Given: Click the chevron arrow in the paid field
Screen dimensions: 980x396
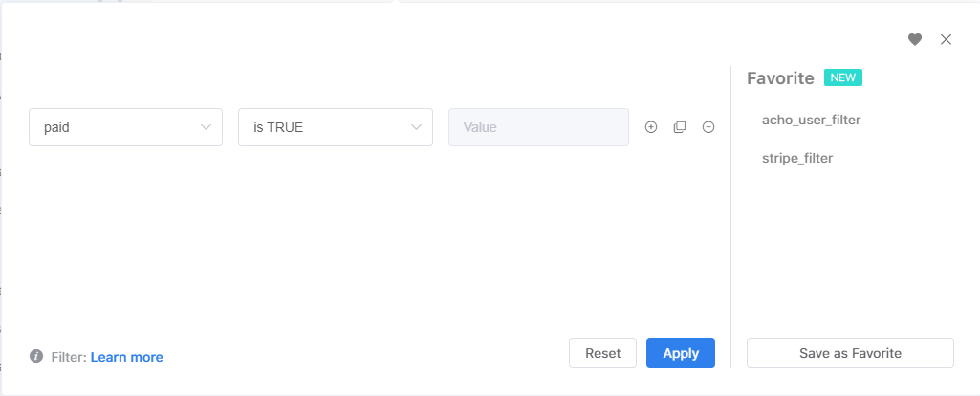Looking at the screenshot, I should (206, 127).
